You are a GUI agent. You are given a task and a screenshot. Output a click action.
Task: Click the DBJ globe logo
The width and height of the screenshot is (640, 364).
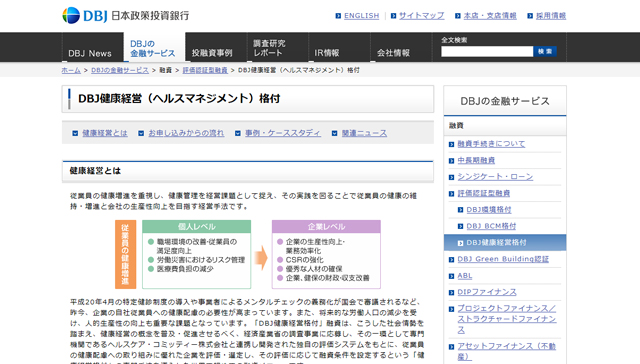[x=71, y=16]
